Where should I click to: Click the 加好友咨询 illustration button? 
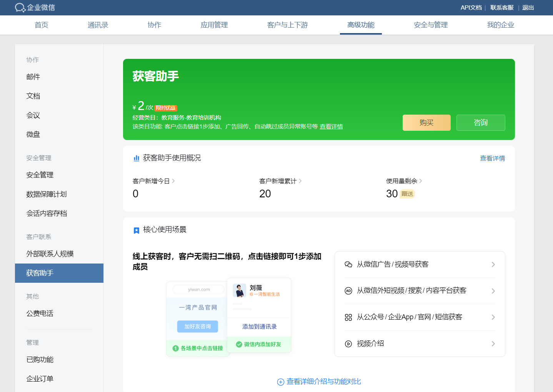click(198, 326)
